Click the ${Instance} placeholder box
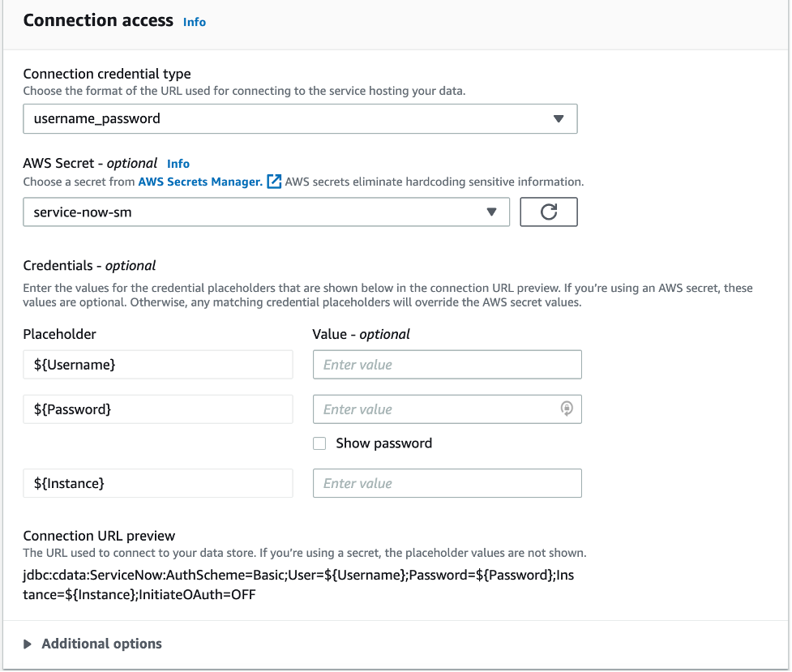Screen dimensions: 792x672 click(x=158, y=483)
